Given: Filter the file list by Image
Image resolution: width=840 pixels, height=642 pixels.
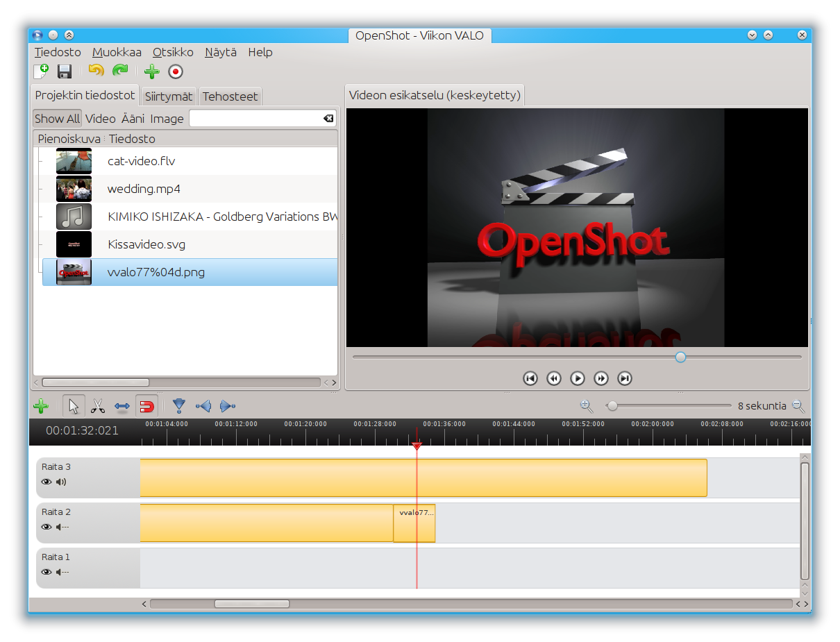Looking at the screenshot, I should coord(167,119).
